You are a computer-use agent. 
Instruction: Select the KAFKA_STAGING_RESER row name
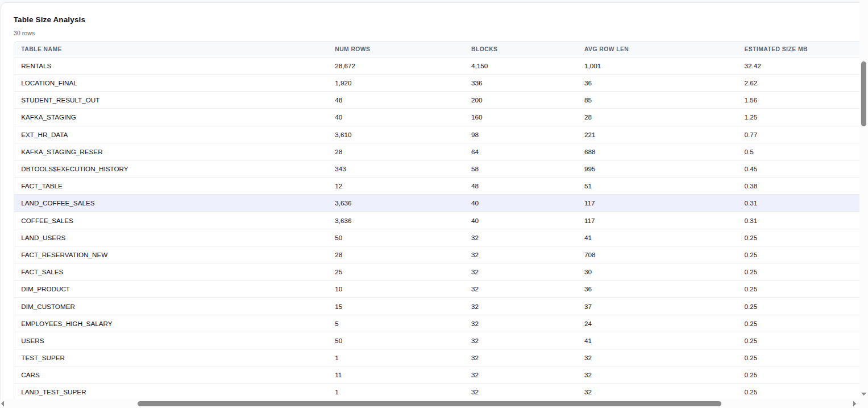click(x=62, y=152)
